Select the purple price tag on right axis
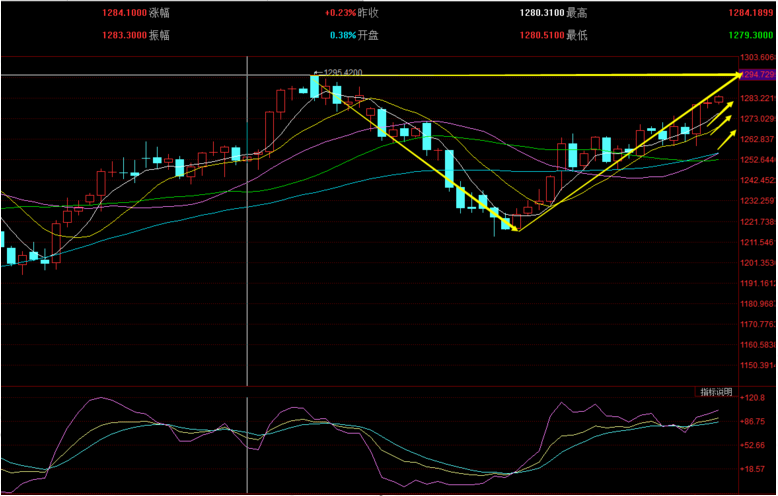The image size is (778, 496). pyautogui.click(x=756, y=75)
